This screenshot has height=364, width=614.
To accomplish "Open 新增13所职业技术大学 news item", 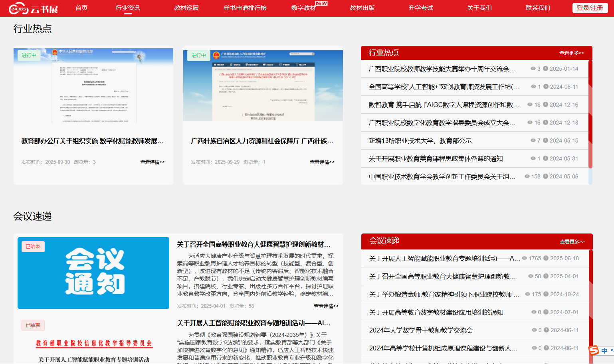I will pos(420,140).
